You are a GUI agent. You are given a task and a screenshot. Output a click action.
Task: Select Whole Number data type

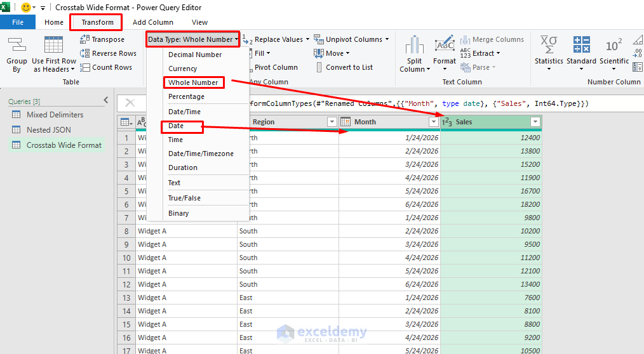193,82
